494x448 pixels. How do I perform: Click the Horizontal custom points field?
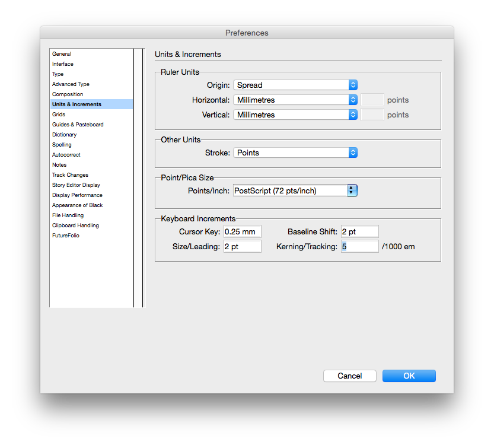click(372, 100)
